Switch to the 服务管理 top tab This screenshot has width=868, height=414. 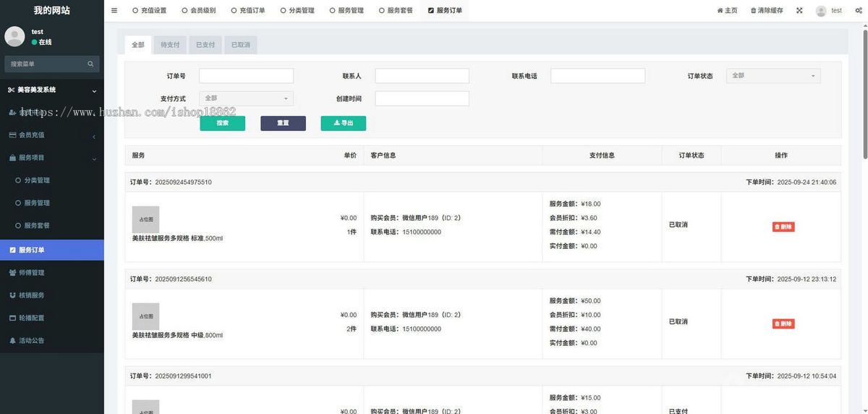click(x=346, y=11)
